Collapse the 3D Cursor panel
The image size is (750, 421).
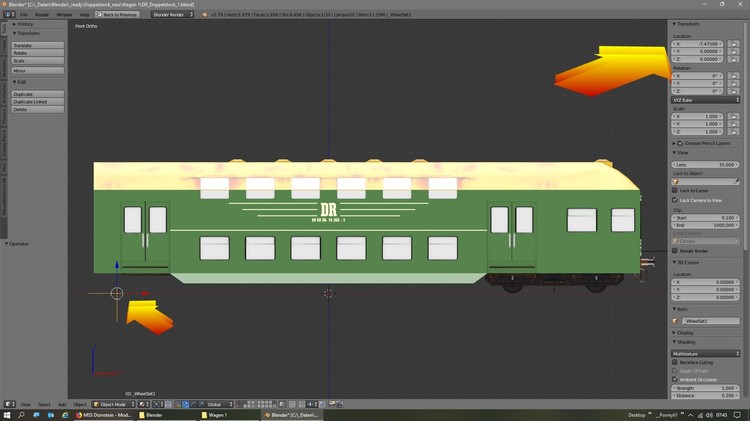pyautogui.click(x=674, y=263)
